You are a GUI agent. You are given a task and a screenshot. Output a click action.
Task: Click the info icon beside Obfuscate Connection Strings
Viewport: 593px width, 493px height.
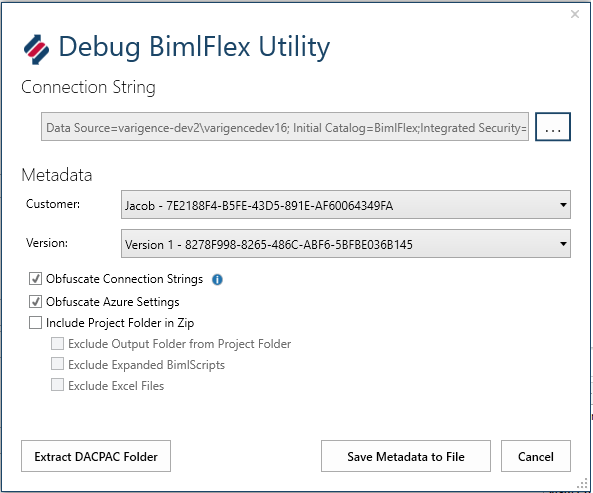[x=217, y=280]
